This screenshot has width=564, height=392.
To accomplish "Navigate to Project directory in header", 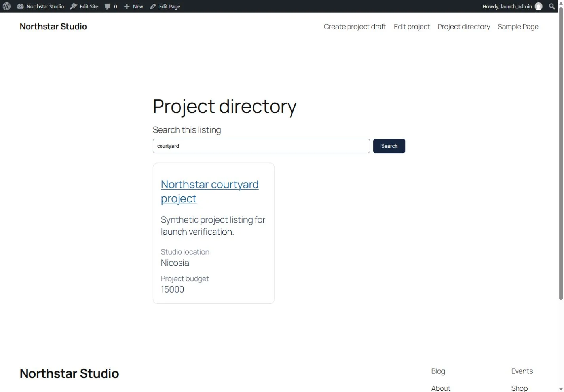I will point(464,27).
